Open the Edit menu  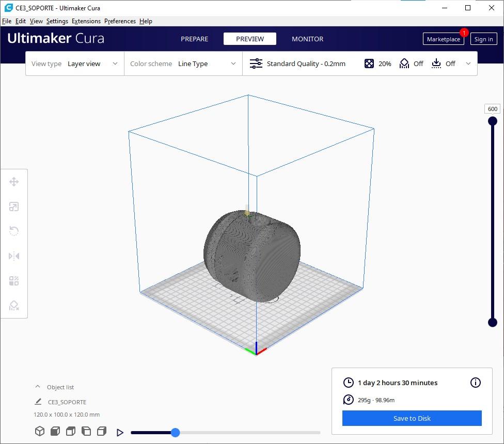point(21,21)
